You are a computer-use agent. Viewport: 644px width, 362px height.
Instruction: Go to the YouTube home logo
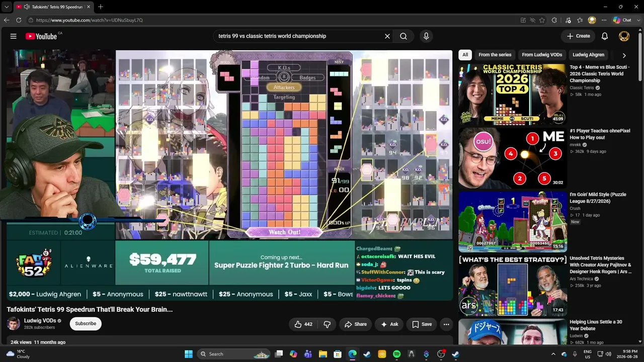coord(41,36)
